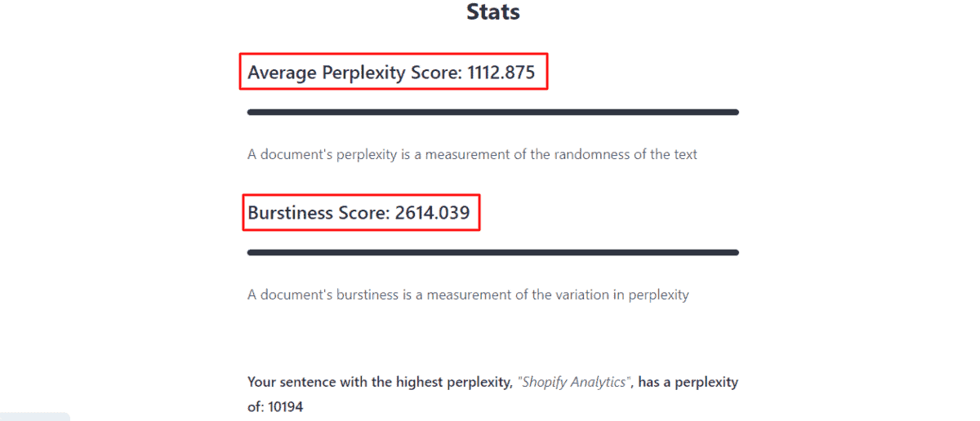Click the 2614.039 burstiness value
Image resolution: width=980 pixels, height=421 pixels.
point(432,213)
